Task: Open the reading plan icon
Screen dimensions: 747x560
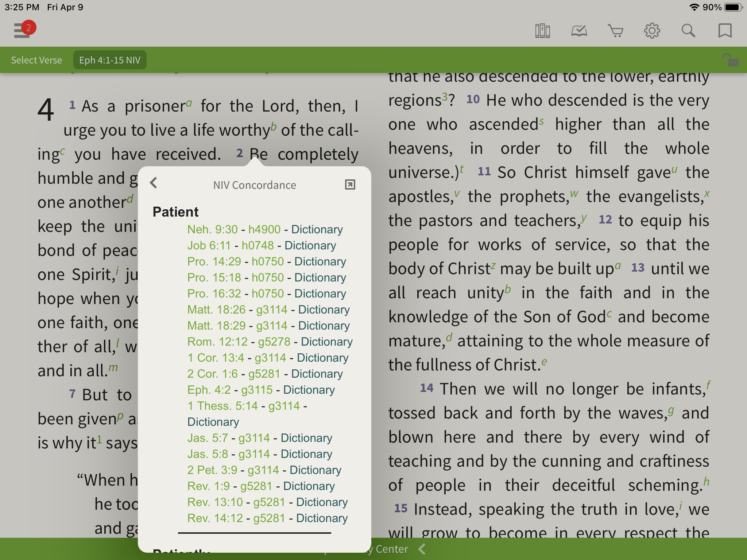Action: pos(579,31)
